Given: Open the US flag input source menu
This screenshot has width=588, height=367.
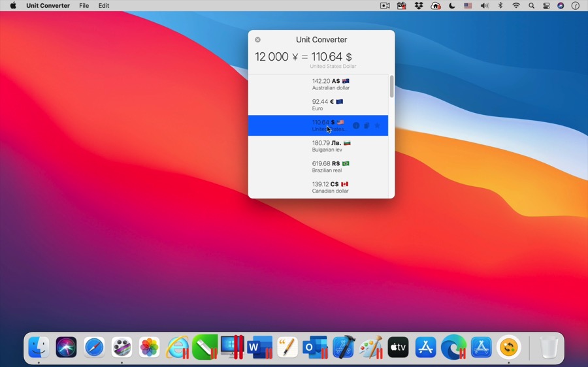Looking at the screenshot, I should coord(468,6).
